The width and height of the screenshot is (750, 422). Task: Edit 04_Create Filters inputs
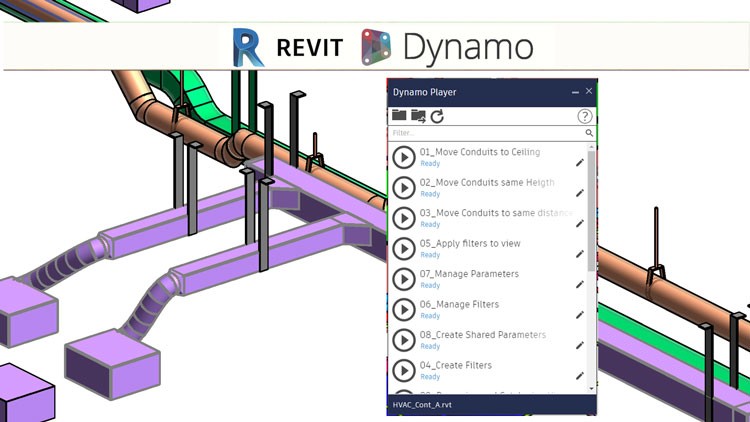tap(580, 376)
